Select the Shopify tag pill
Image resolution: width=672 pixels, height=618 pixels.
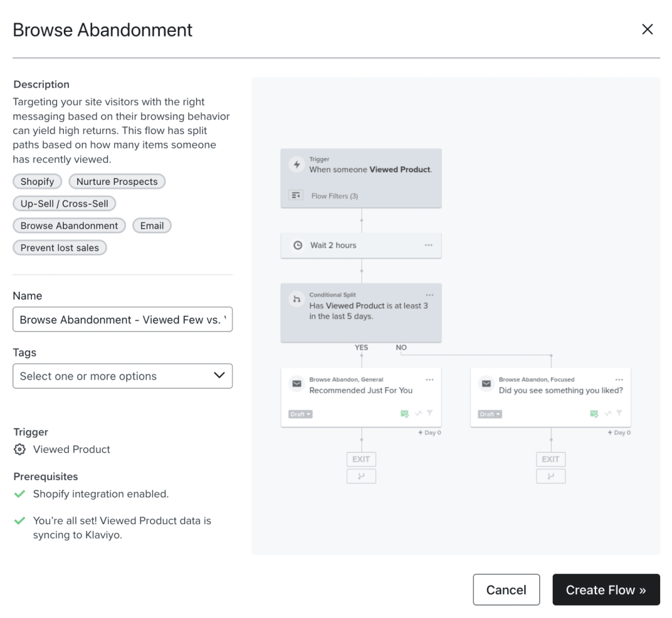38,182
